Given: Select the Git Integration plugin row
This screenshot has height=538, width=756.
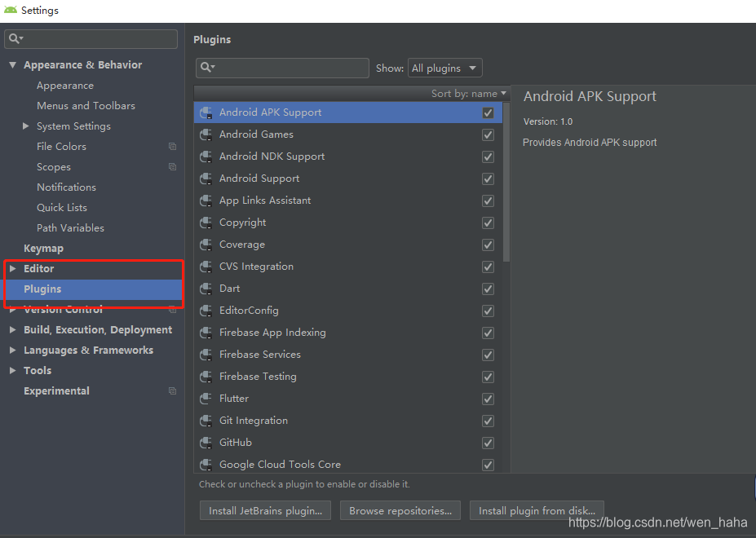Looking at the screenshot, I should click(347, 421).
